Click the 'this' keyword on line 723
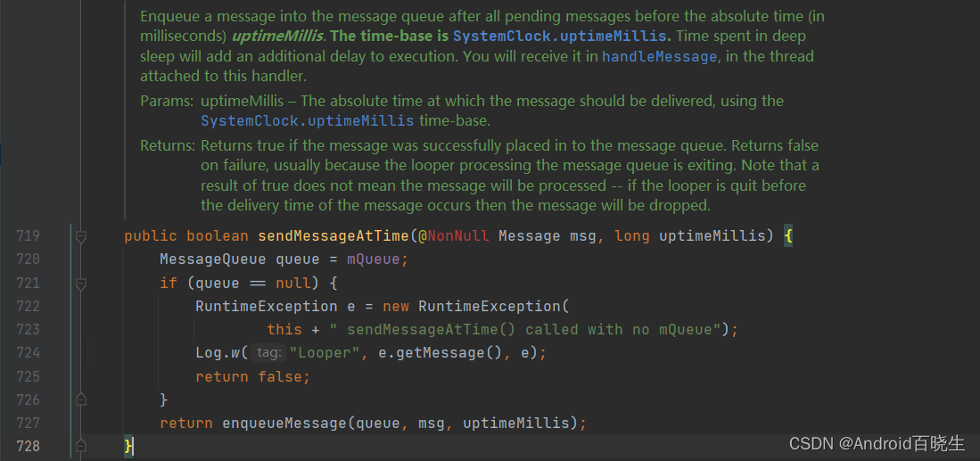Screen dimensions: 980x461 [x=284, y=330]
